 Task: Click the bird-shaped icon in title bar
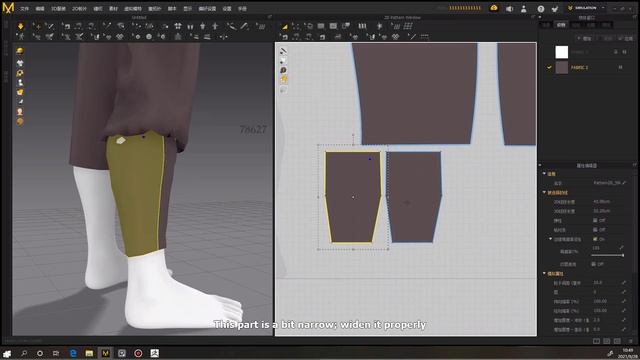pyautogui.click(x=555, y=8)
